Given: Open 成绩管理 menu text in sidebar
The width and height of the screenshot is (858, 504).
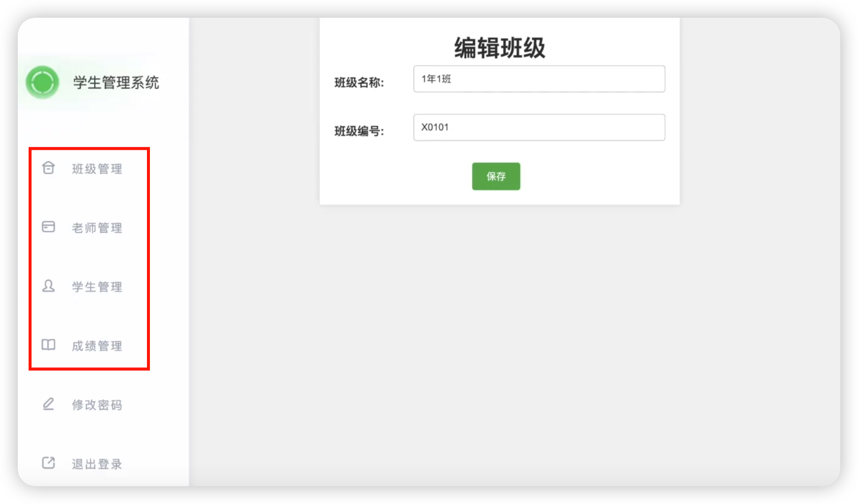Looking at the screenshot, I should [x=97, y=346].
